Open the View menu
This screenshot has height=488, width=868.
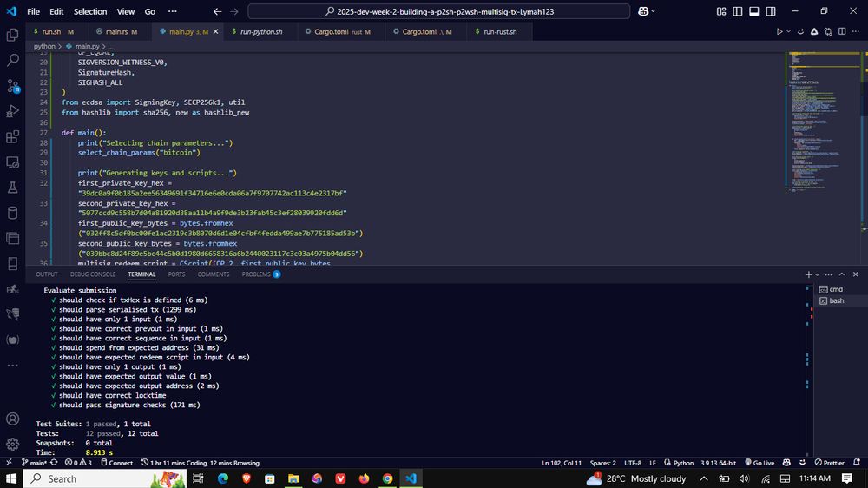pyautogui.click(x=126, y=11)
